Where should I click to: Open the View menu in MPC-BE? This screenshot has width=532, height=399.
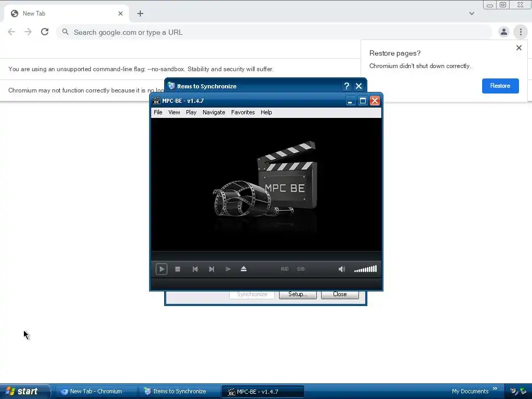coord(175,112)
